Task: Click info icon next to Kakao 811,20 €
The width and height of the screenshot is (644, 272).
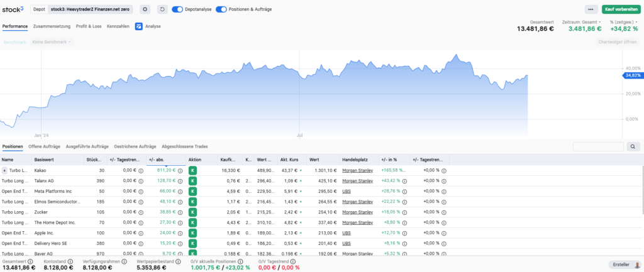Action: (180, 170)
